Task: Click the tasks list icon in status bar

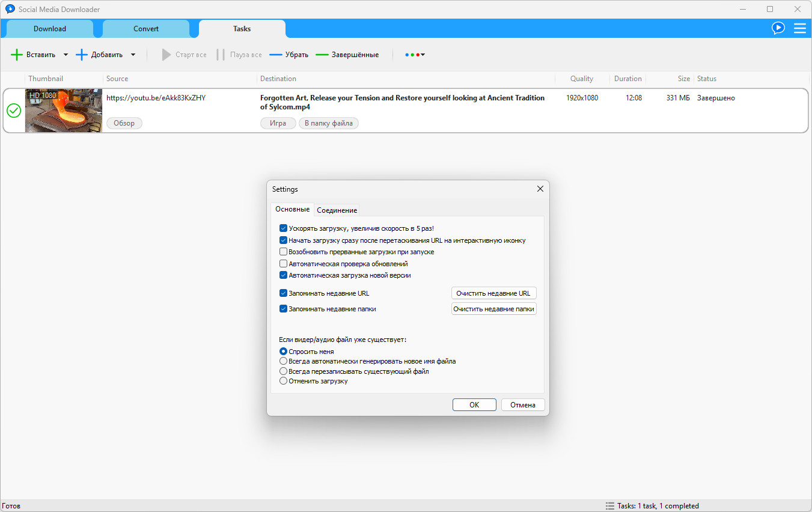Action: pos(610,506)
